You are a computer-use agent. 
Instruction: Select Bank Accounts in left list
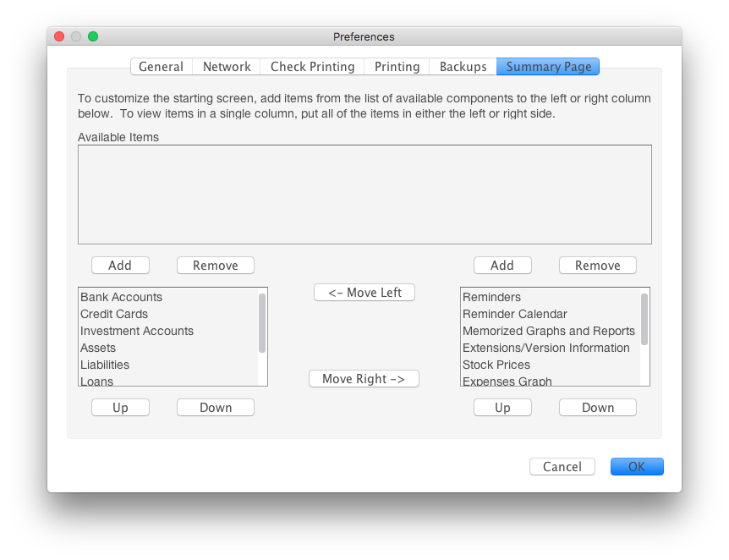pyautogui.click(x=168, y=297)
